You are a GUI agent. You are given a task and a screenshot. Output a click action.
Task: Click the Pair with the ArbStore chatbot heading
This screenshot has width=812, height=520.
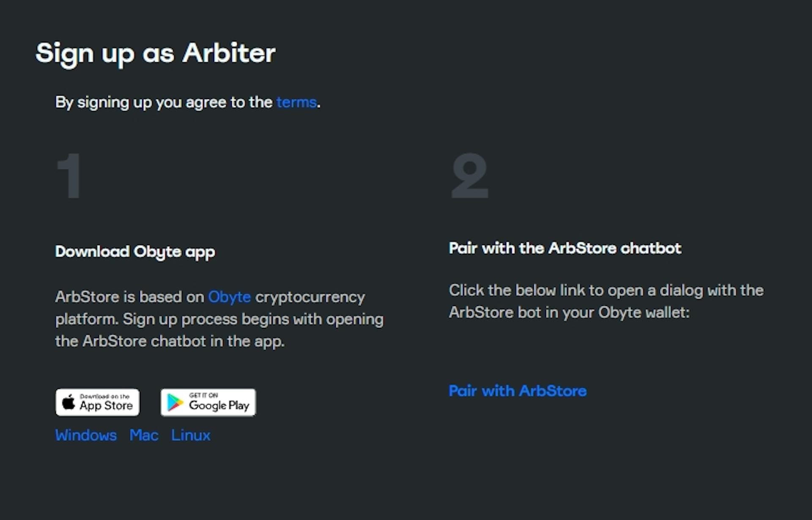[x=565, y=248]
